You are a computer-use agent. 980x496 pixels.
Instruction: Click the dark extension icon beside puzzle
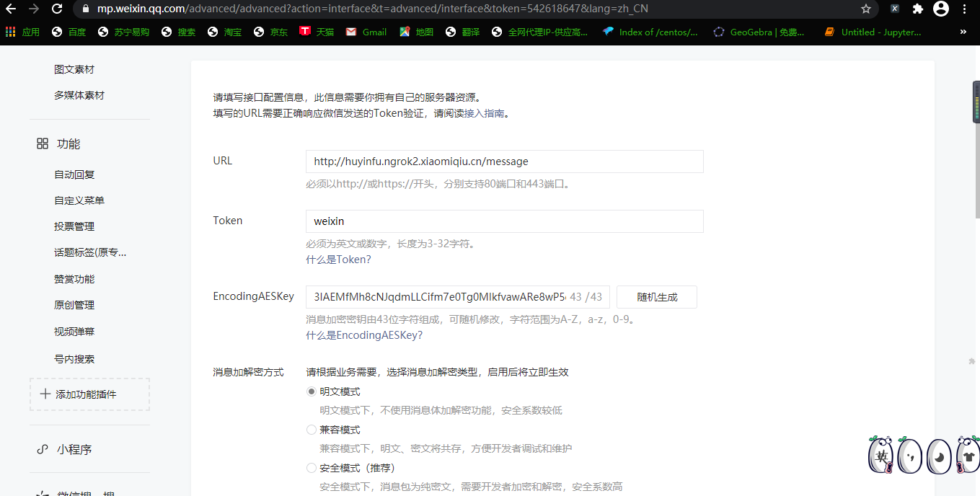pyautogui.click(x=895, y=9)
